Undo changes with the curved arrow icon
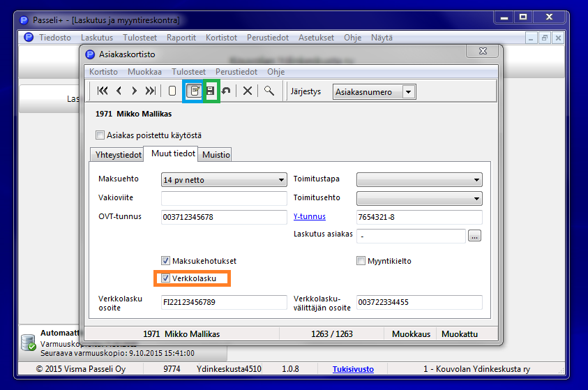Image resolution: width=588 pixels, height=390 pixels. (226, 91)
